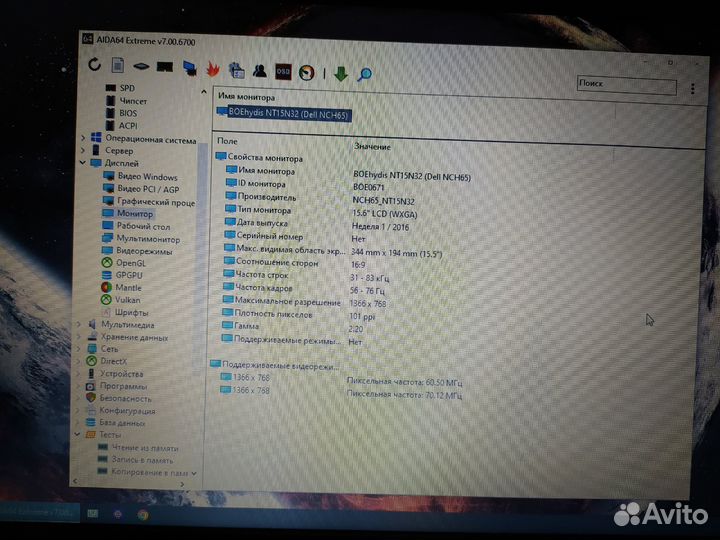Viewport: 720px width, 540px height.
Task: Open the CPUID panel toolbar icon
Action: (236, 70)
